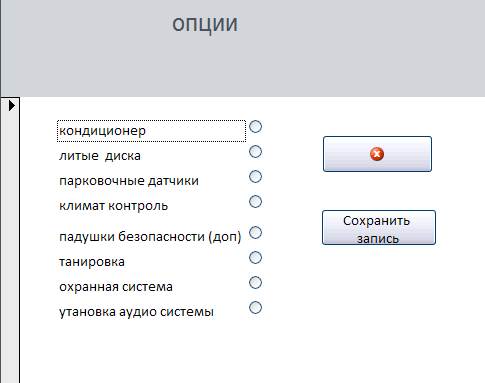Click the record selector arrow
Image resolution: width=485 pixels, height=383 pixels.
coord(12,106)
